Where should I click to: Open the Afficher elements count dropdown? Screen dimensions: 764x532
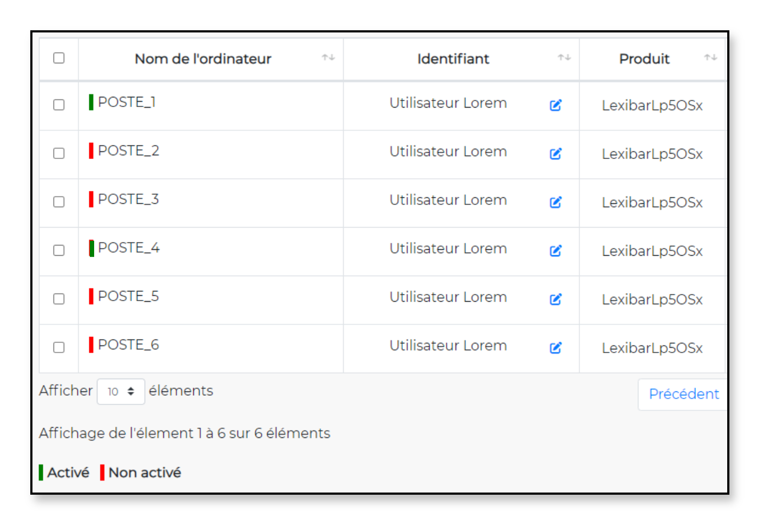(121, 391)
